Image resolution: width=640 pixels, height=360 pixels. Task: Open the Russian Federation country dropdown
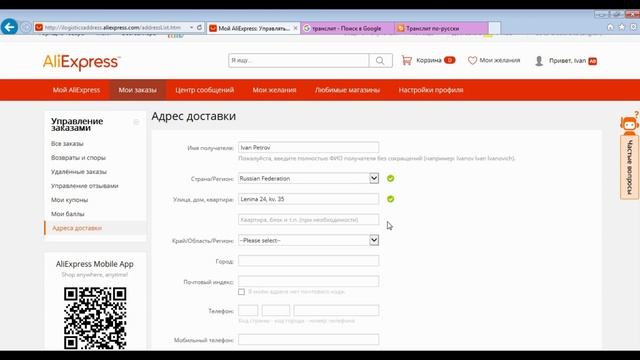coord(308,178)
